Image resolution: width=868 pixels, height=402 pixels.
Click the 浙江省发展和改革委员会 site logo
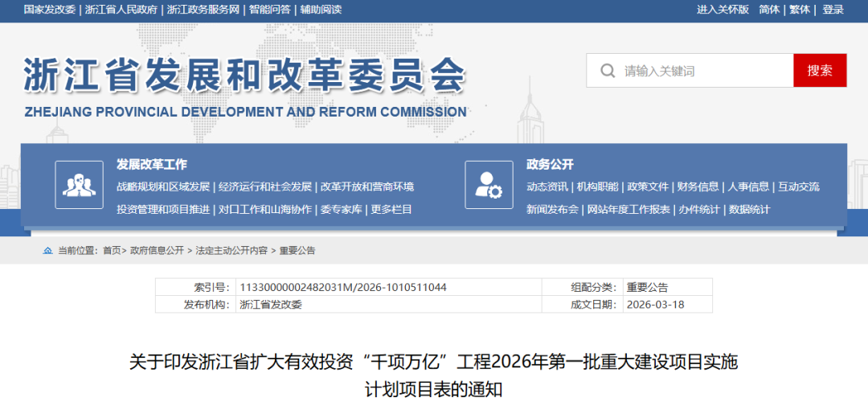[x=245, y=87]
